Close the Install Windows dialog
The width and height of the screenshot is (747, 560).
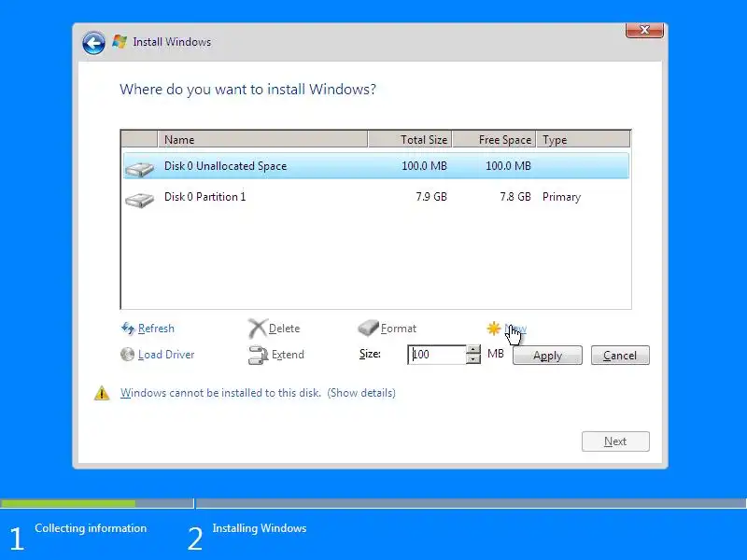644,30
